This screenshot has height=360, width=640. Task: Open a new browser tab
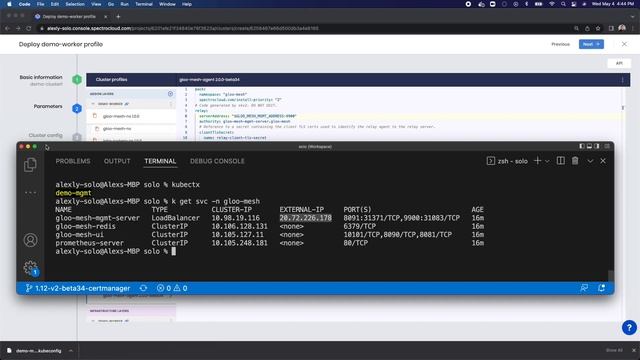118,17
